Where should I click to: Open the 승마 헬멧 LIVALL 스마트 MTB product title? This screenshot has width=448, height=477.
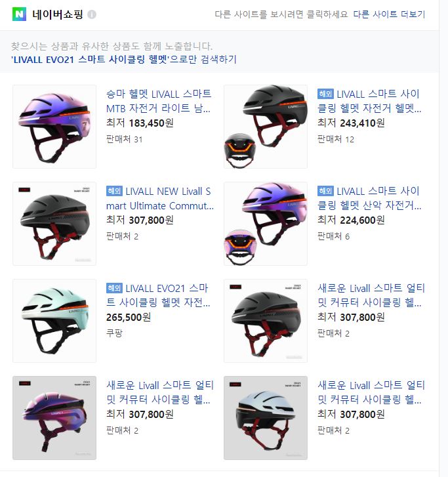pos(159,101)
